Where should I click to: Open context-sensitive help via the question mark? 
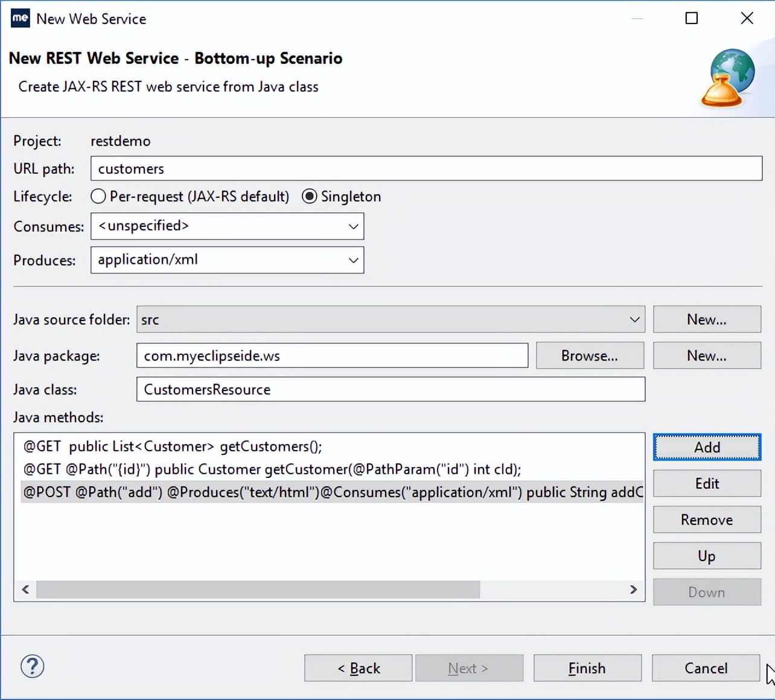click(x=32, y=667)
